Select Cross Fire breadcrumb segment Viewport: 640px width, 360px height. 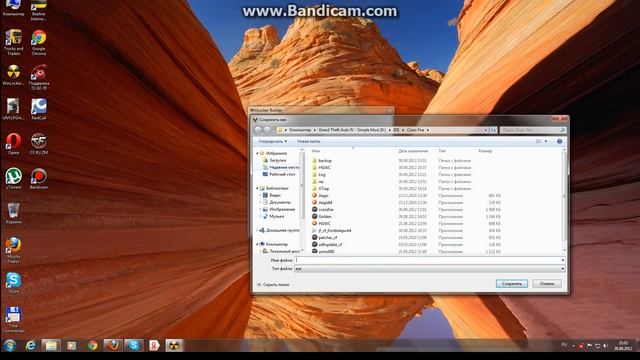[x=415, y=130]
